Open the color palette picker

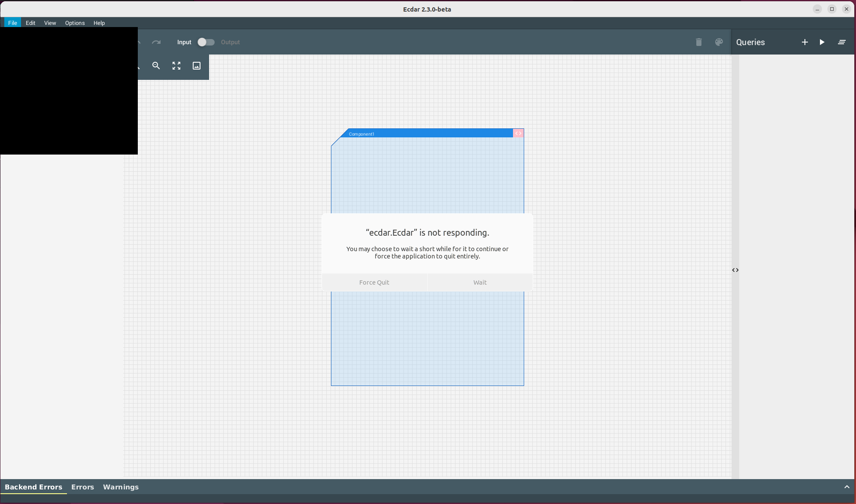719,42
